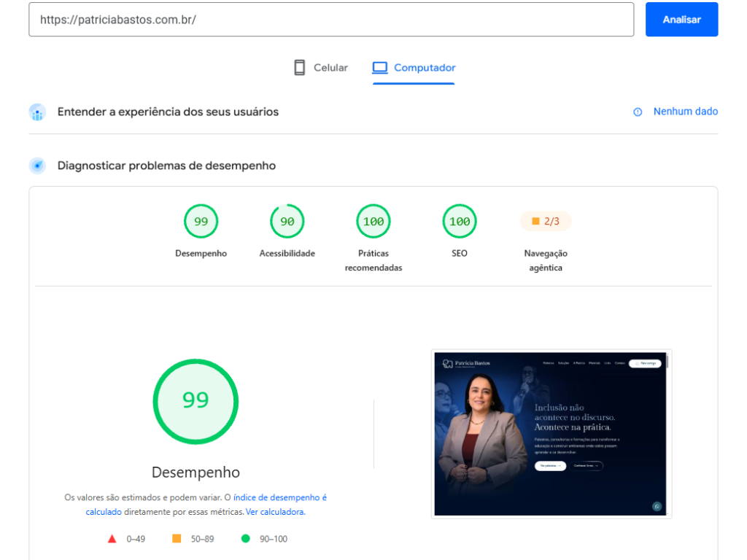Click the user experience section icon
This screenshot has width=747, height=560.
pyautogui.click(x=37, y=112)
